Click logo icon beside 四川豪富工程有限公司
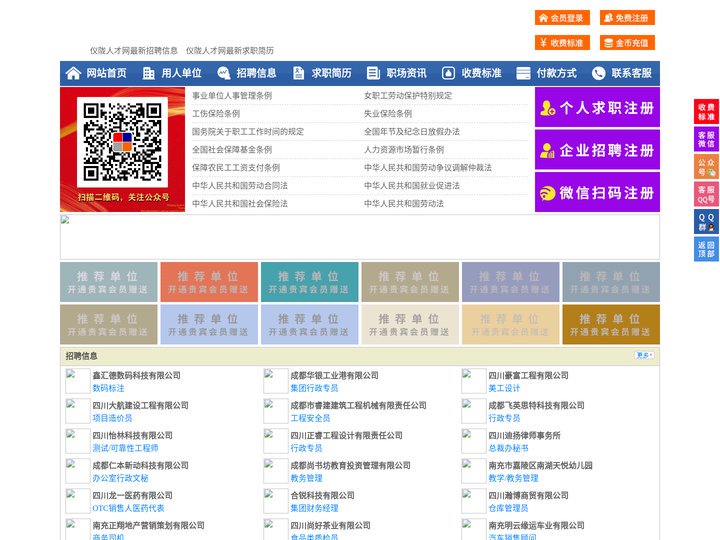Viewport: 720px width, 540px height. [473, 381]
